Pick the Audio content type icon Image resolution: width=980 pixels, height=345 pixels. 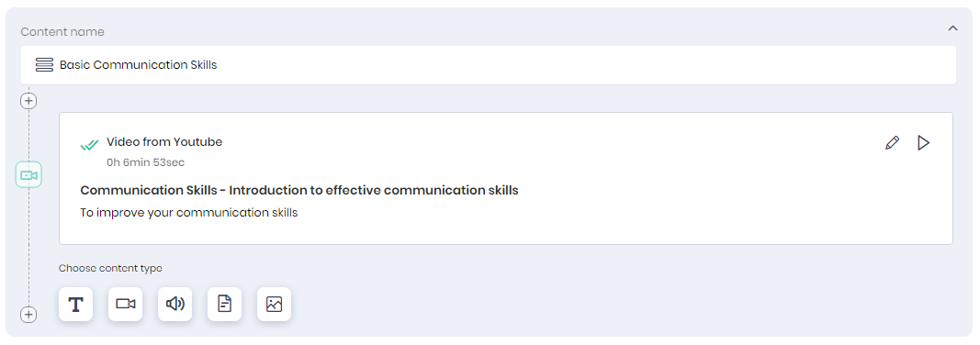pyautogui.click(x=175, y=305)
